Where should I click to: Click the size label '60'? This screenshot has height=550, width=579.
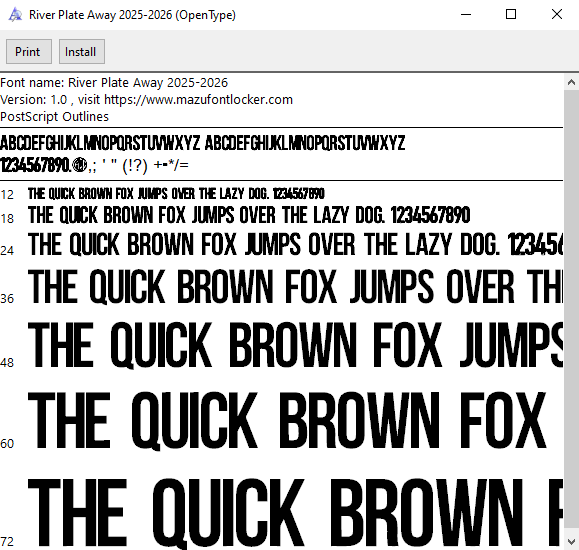point(7,444)
